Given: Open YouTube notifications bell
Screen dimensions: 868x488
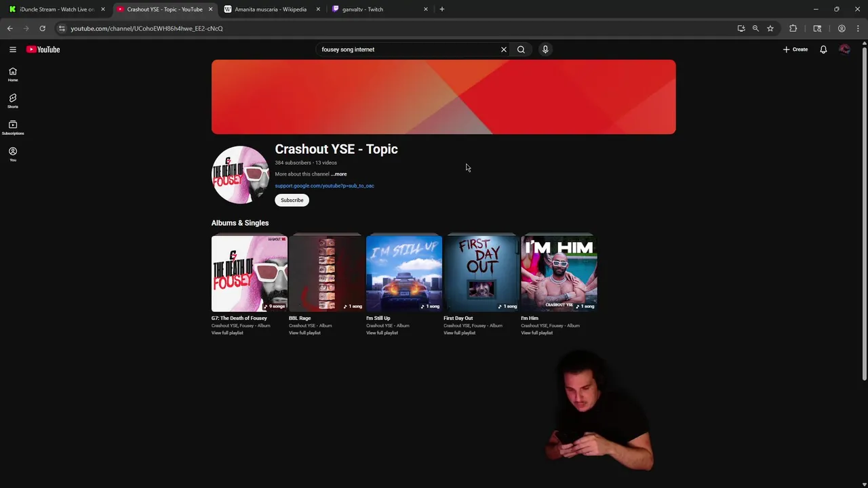Looking at the screenshot, I should (x=823, y=49).
